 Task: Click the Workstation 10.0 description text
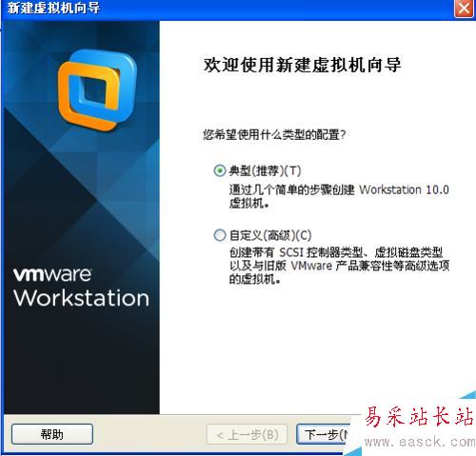tap(339, 196)
